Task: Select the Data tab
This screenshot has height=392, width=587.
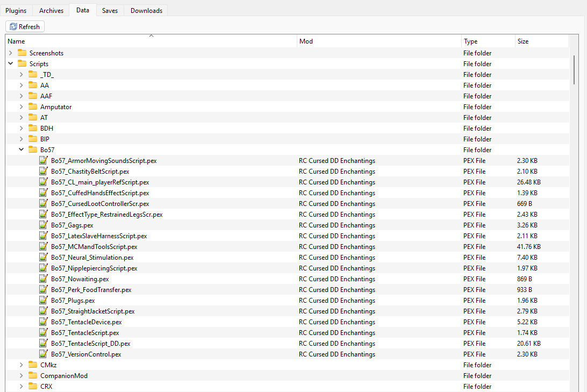Action: (x=83, y=10)
